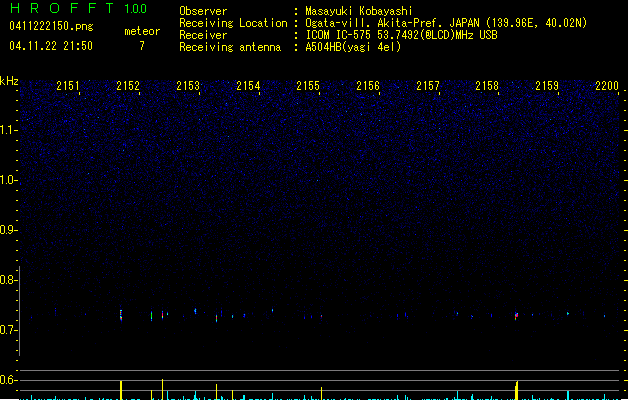Click the 2159 time axis marker
629x400 pixels.
tap(547, 86)
